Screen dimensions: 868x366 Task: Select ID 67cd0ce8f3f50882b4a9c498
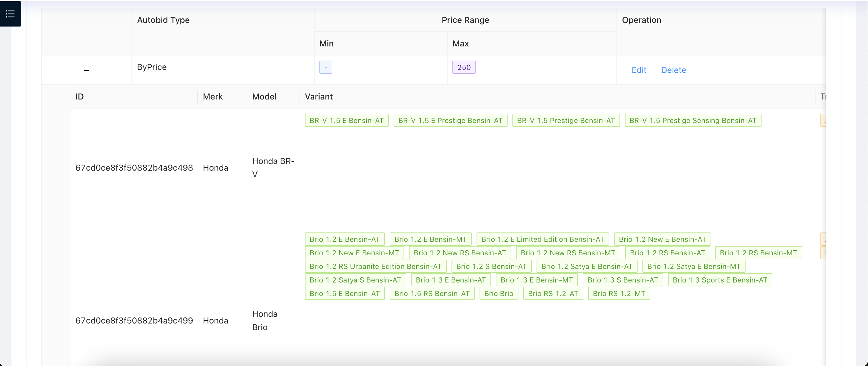pos(134,167)
